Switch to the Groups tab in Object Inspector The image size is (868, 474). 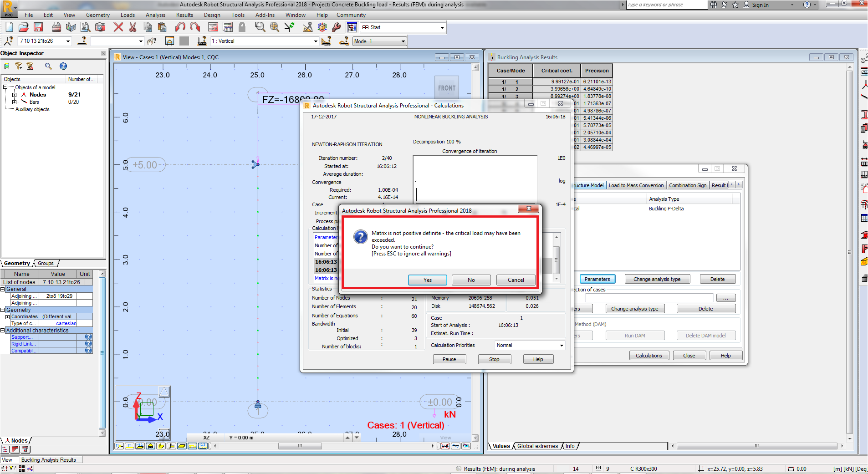click(46, 263)
